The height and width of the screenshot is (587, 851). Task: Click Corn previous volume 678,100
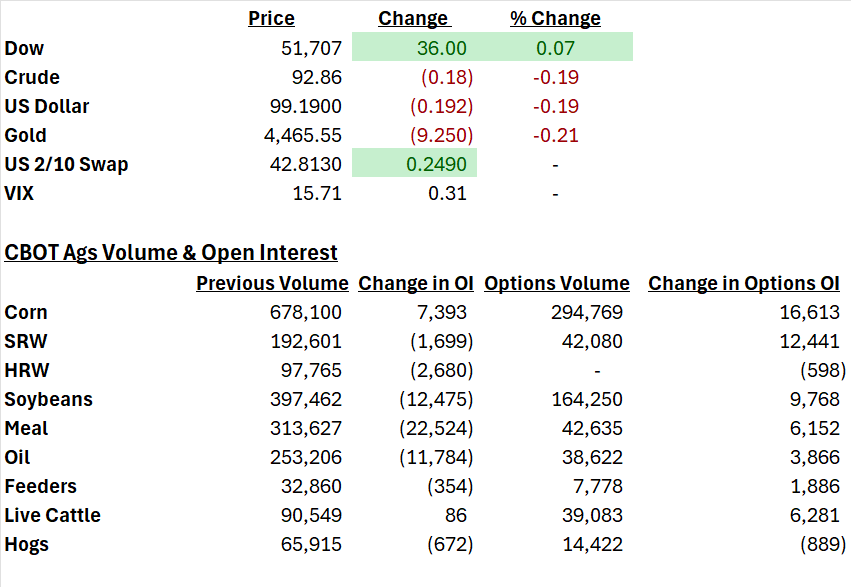pyautogui.click(x=306, y=312)
